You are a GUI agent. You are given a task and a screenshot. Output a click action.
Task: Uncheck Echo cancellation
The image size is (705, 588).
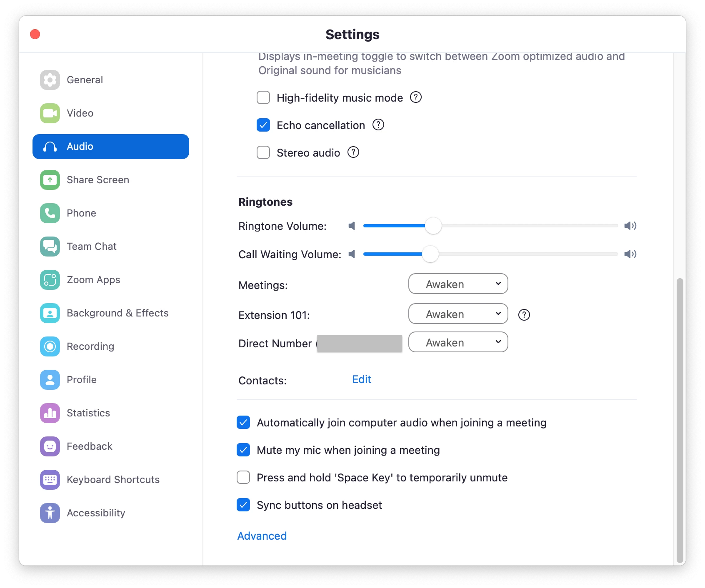click(263, 125)
